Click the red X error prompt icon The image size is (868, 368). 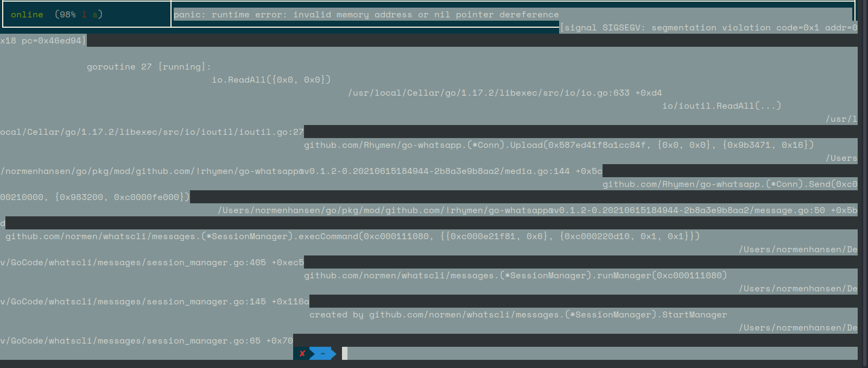tap(302, 353)
